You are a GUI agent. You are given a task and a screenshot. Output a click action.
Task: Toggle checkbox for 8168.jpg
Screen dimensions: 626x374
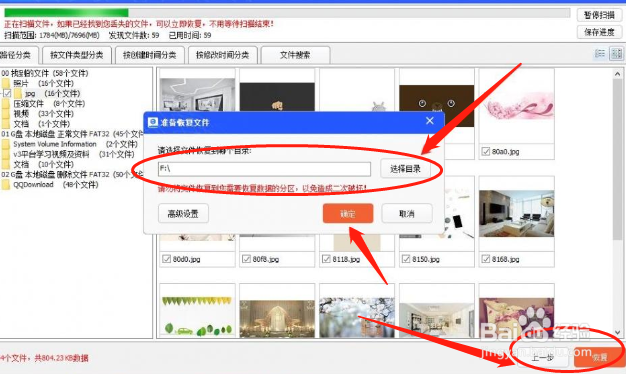tap(485, 259)
